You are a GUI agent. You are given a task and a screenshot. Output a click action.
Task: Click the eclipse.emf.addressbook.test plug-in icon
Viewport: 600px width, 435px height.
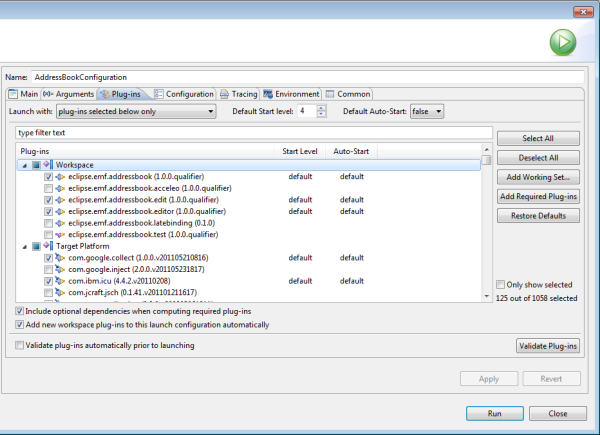(60, 234)
